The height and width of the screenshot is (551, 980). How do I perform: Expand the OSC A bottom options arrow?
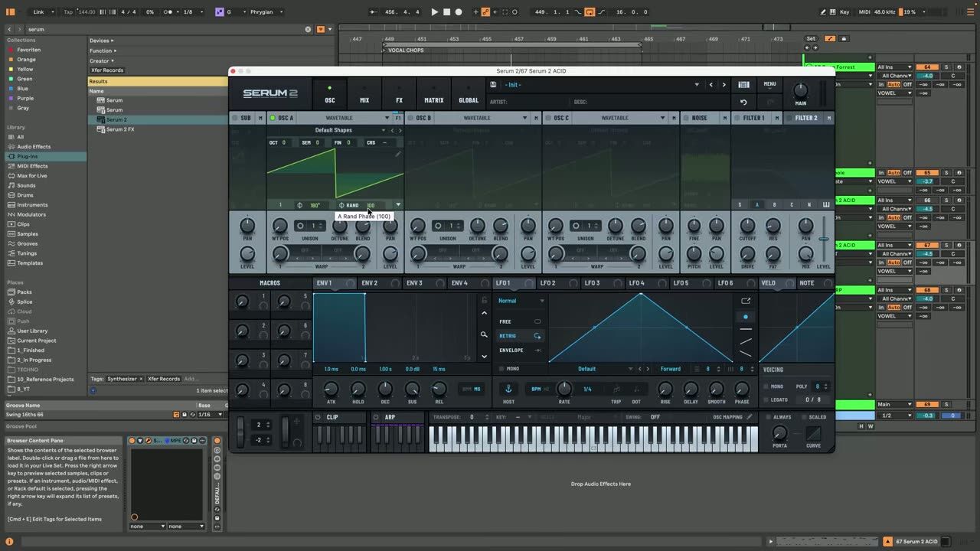click(x=398, y=205)
